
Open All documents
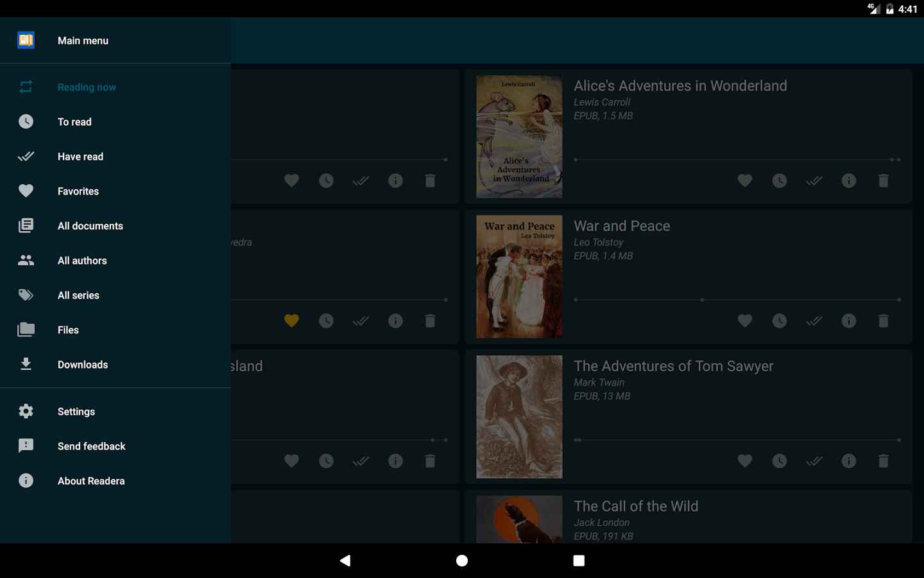coord(116,225)
